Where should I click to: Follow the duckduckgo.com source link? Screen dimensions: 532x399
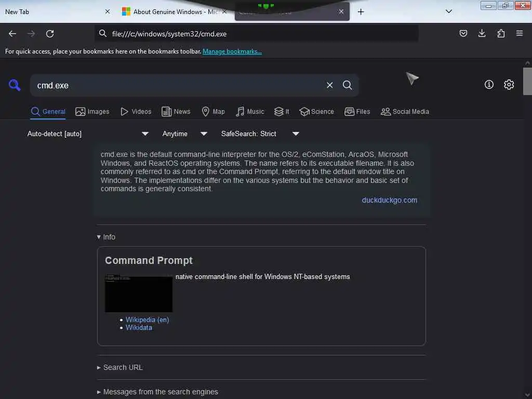coord(390,200)
